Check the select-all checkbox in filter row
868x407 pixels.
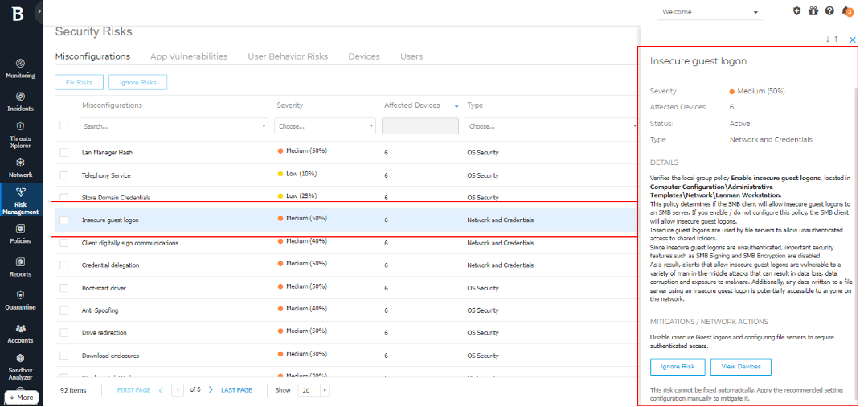tap(64, 125)
